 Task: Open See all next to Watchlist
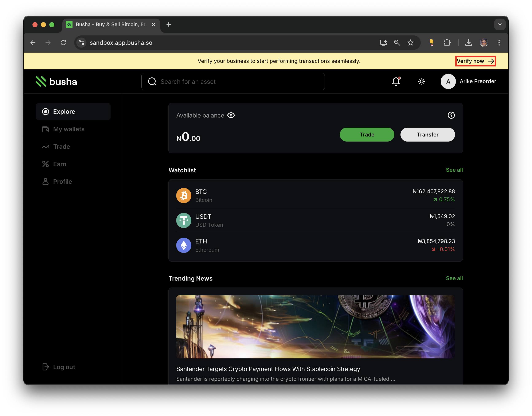click(x=454, y=170)
